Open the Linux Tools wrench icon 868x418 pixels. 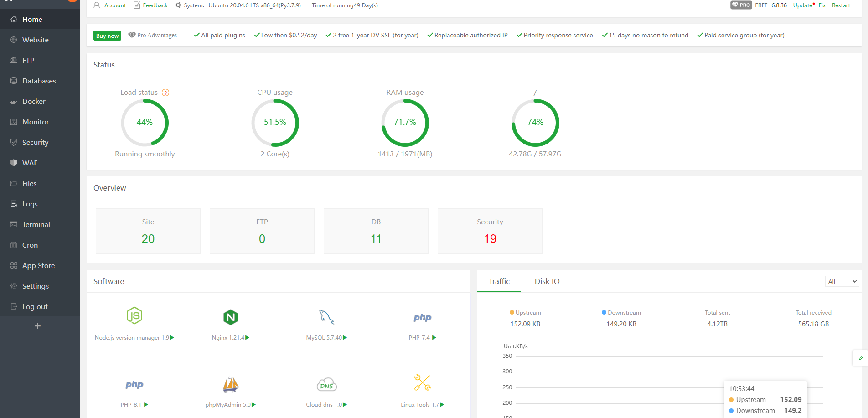coord(422,383)
